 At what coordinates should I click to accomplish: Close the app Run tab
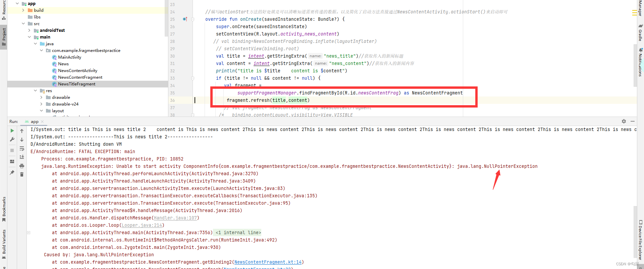(x=42, y=122)
